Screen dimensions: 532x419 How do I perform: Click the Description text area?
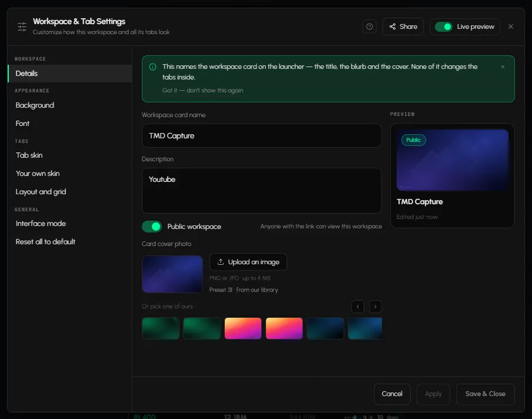pos(262,191)
